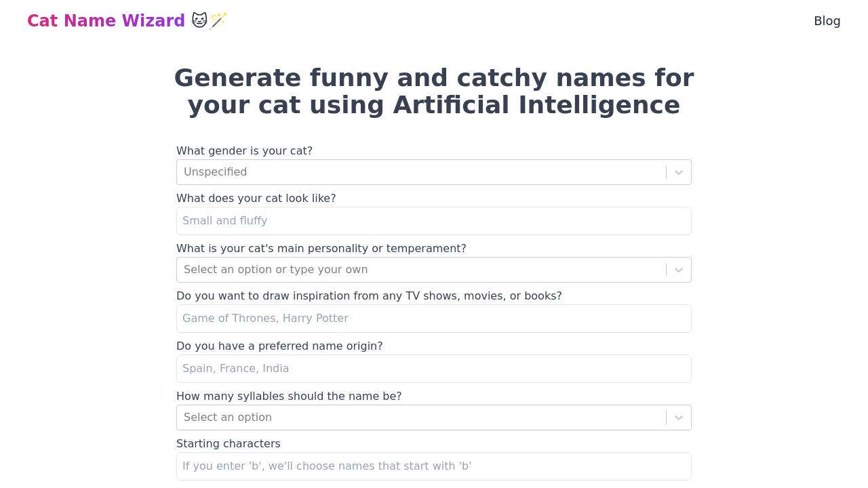
Task: Click the 'Do you have a preferred name origin?' label
Action: [x=279, y=346]
